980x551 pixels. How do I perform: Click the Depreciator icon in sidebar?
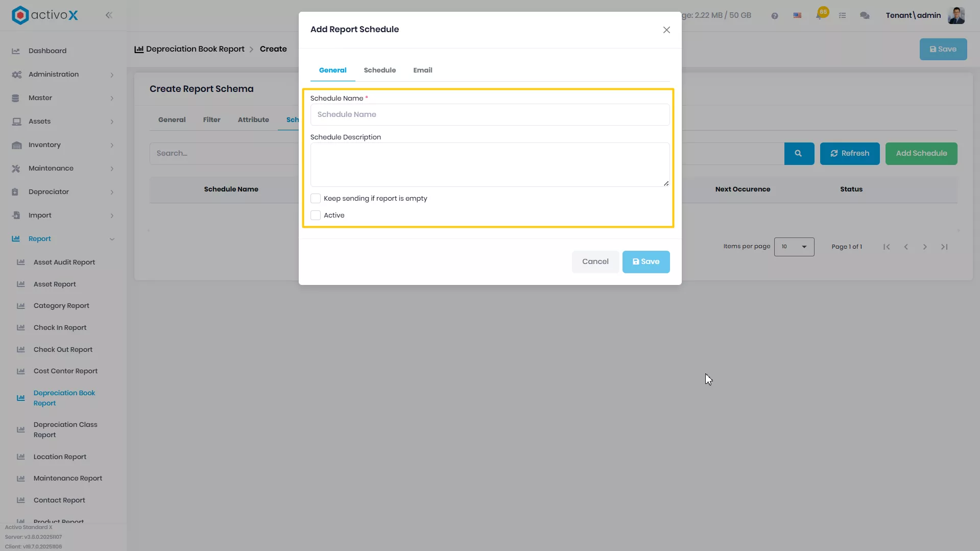tap(15, 192)
